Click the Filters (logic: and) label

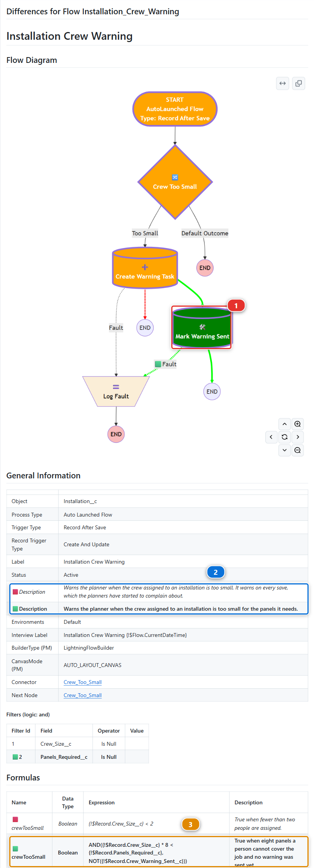[x=28, y=714]
